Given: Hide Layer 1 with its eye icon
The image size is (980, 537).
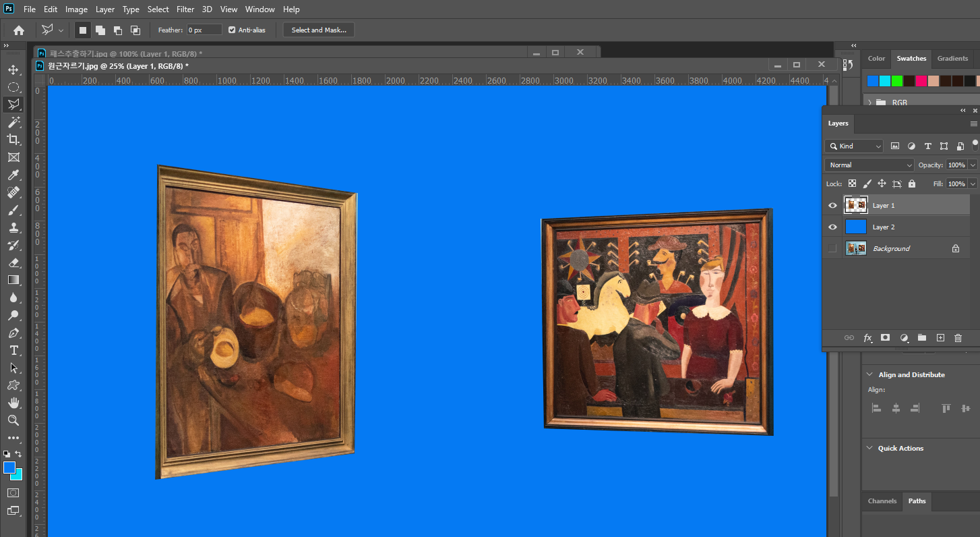Looking at the screenshot, I should [x=832, y=205].
